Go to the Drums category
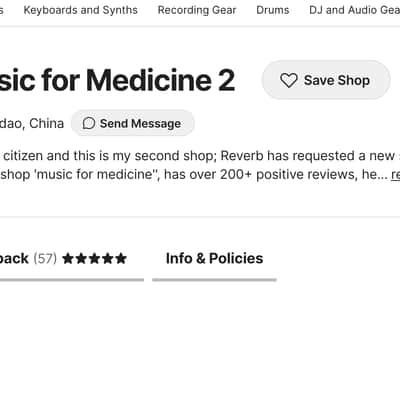The image size is (400, 400). (x=273, y=10)
